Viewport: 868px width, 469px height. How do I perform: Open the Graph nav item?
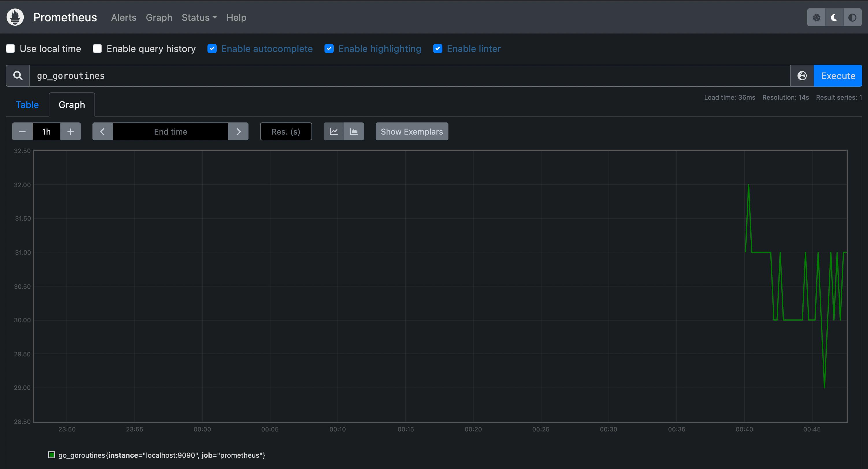pyautogui.click(x=159, y=18)
